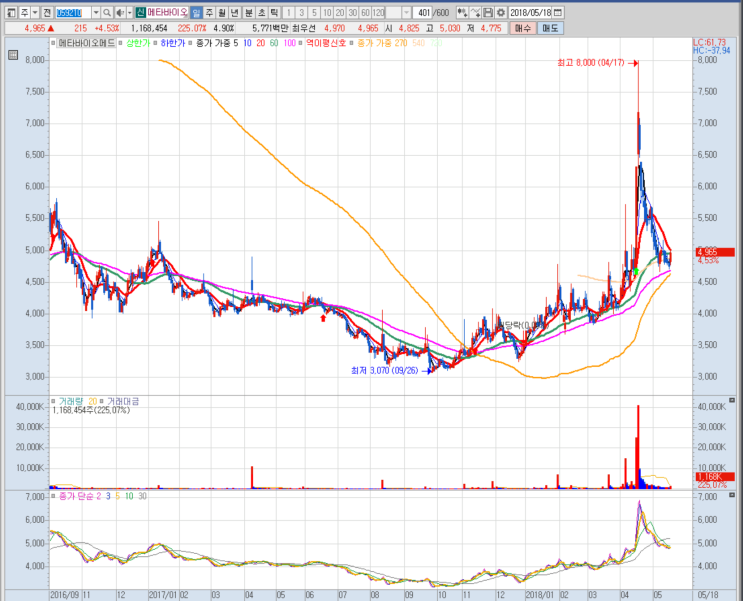Click the +4.53% change rate value

[x=107, y=28]
